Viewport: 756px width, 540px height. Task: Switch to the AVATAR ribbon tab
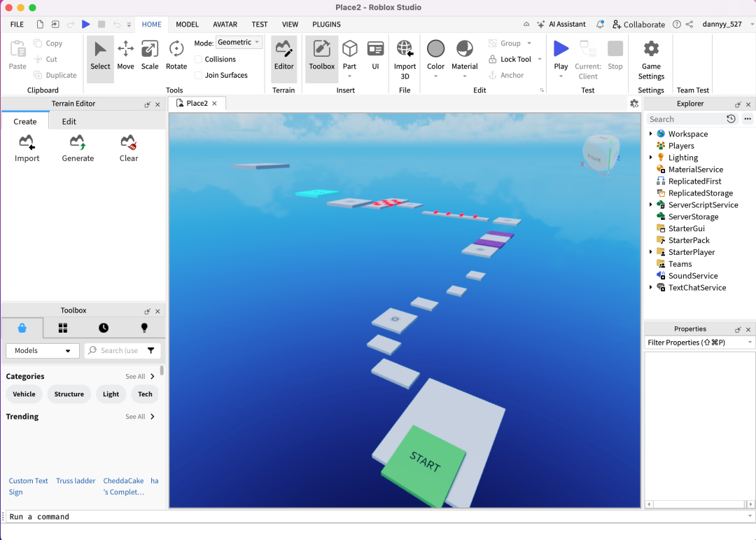pyautogui.click(x=225, y=24)
